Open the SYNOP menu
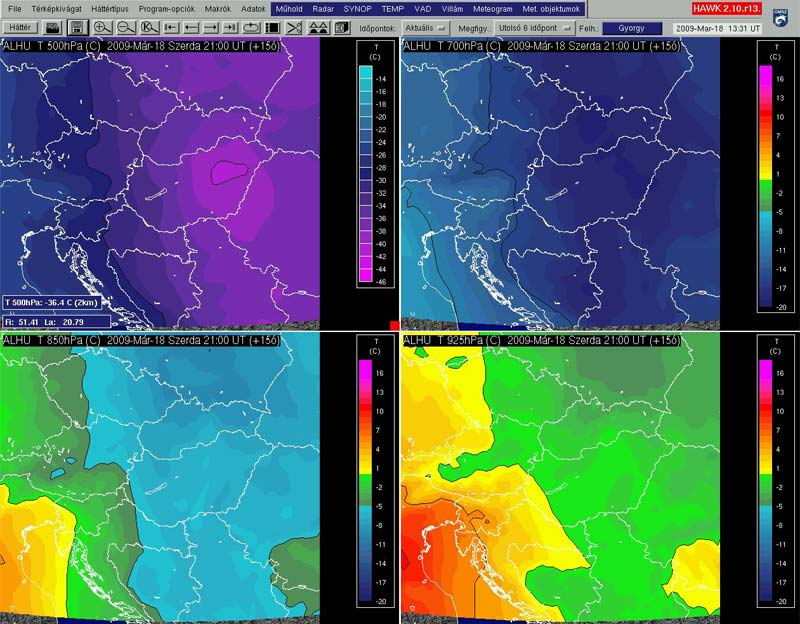The height and width of the screenshot is (624, 800). [357, 8]
